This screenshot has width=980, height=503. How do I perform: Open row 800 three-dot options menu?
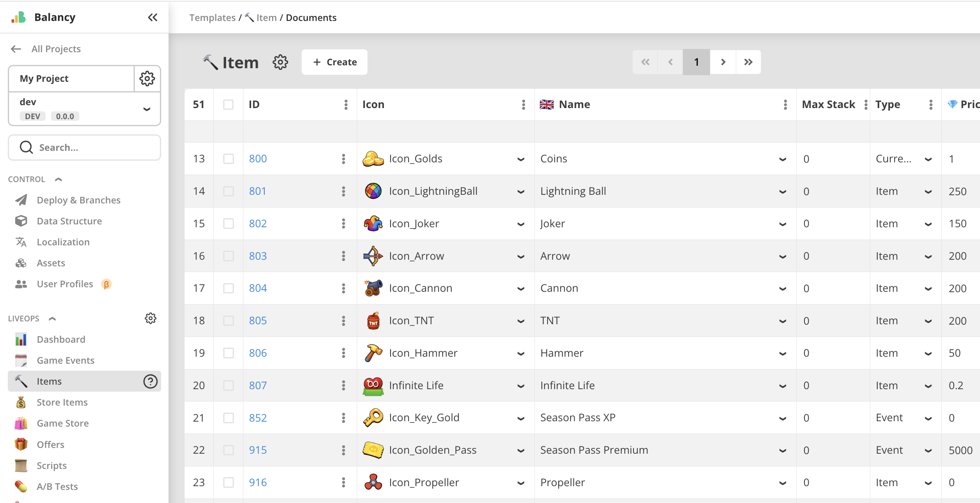[x=344, y=159]
